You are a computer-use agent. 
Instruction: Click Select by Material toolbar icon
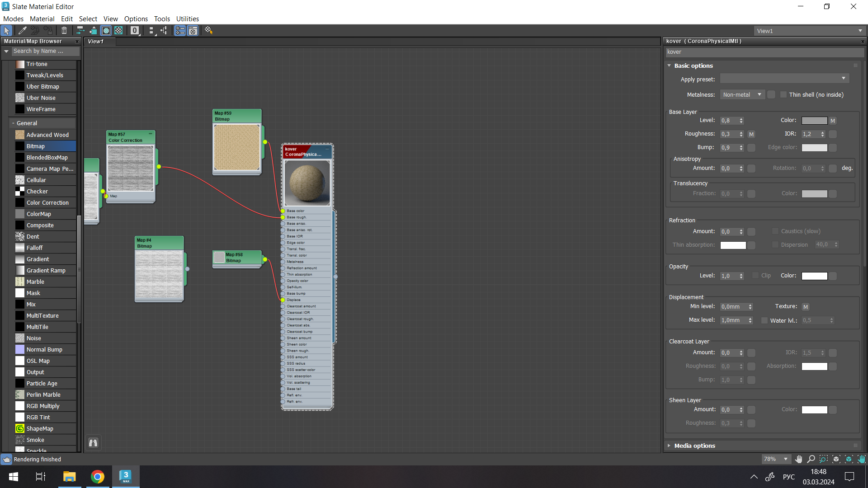(208, 30)
